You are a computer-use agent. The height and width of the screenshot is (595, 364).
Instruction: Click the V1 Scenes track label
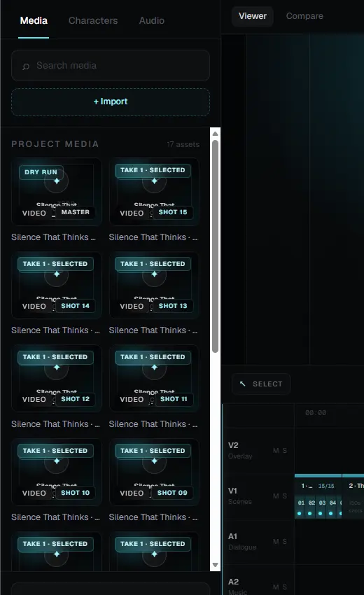point(240,496)
